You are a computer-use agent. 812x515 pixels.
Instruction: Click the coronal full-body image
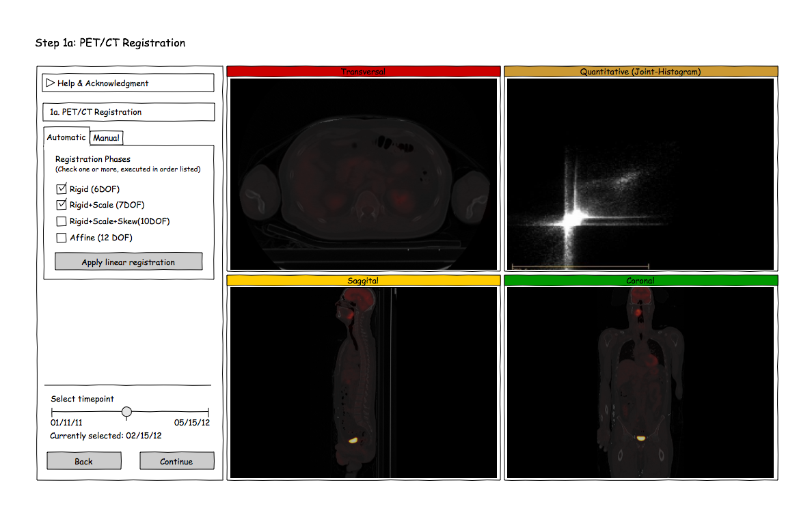639,382
